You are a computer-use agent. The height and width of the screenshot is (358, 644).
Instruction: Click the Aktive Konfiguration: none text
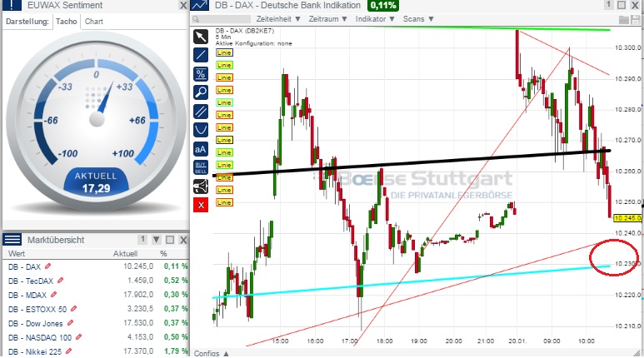click(254, 43)
